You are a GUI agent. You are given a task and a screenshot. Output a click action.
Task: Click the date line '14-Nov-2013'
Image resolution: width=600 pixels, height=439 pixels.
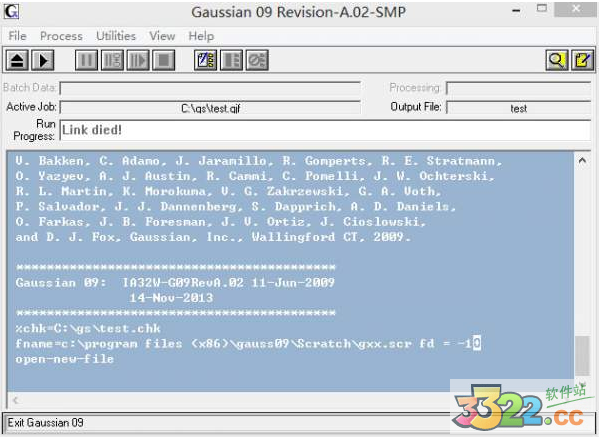[x=171, y=298]
